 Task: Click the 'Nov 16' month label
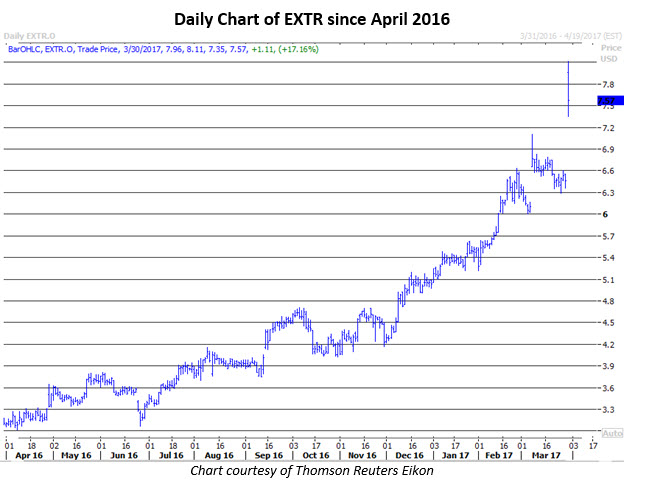click(362, 456)
